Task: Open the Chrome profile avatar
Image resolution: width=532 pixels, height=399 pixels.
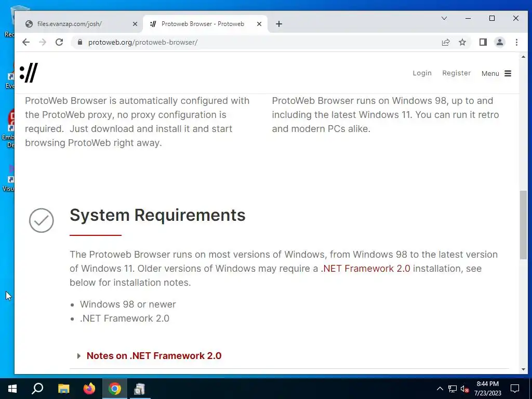Action: tap(499, 42)
